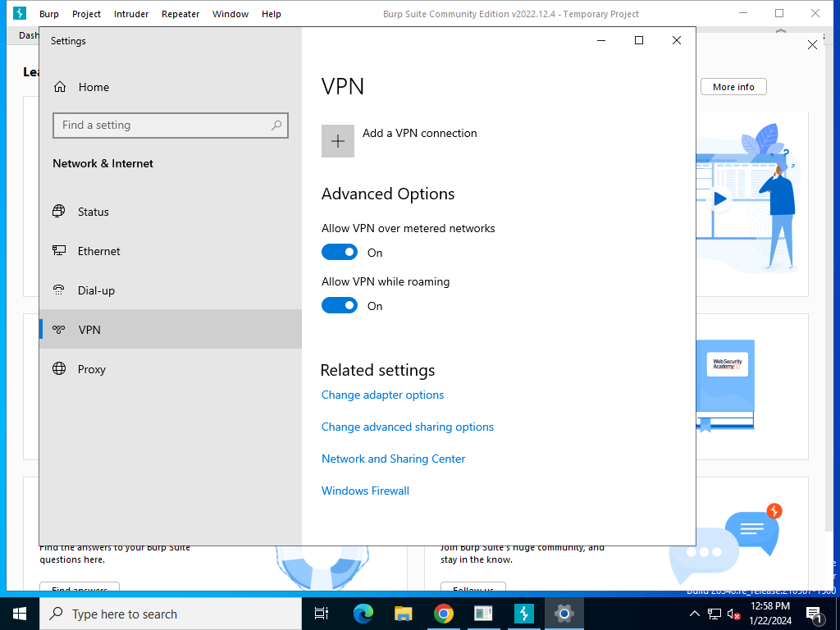
Task: Select the VPN icon in sidebar
Action: (x=59, y=330)
